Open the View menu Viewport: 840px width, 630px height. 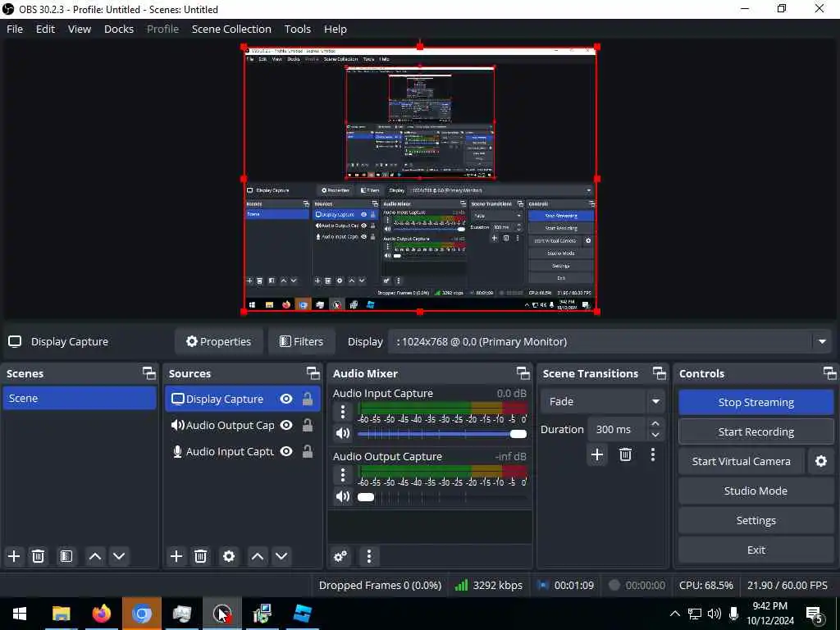(80, 29)
